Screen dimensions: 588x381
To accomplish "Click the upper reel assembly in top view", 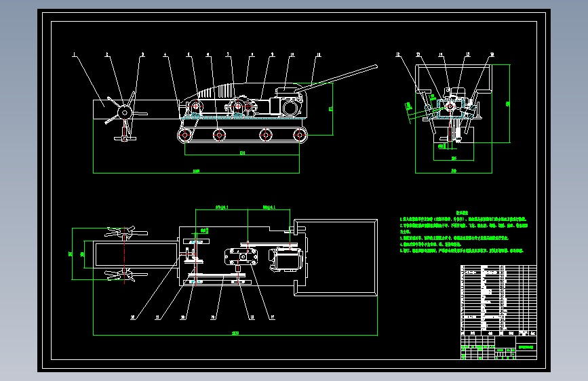I will click(126, 232).
